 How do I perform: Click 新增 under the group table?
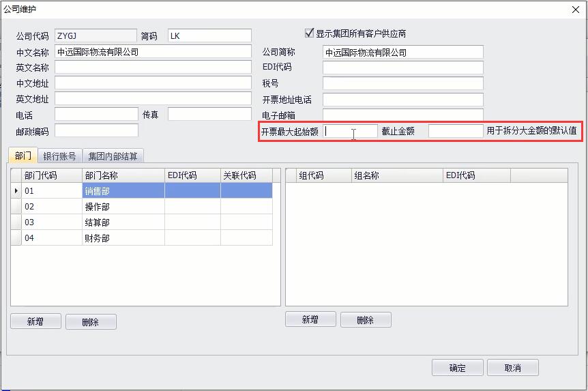(310, 319)
